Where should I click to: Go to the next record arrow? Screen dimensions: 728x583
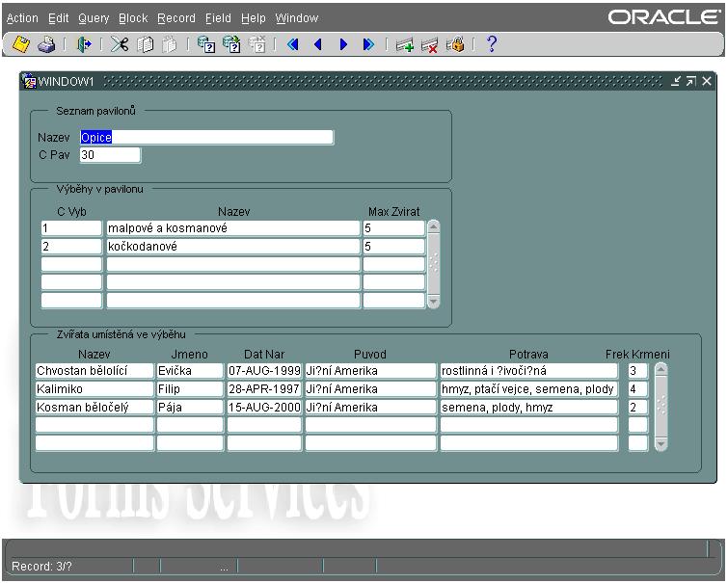pos(342,44)
